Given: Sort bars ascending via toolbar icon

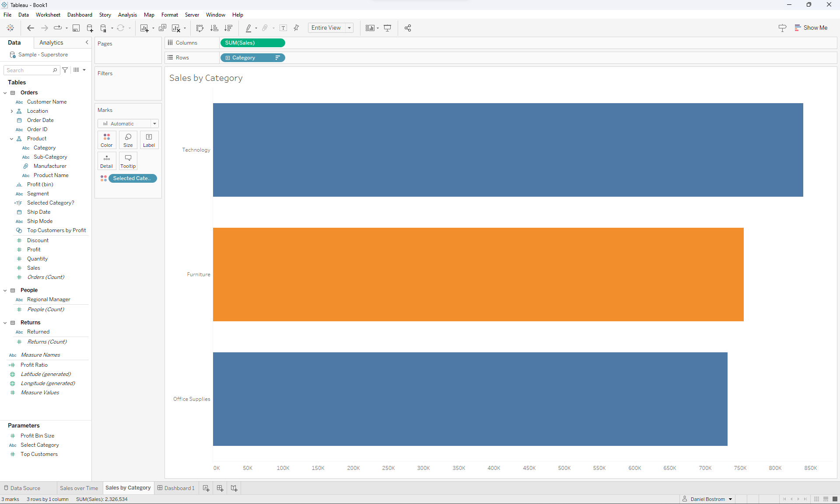Looking at the screenshot, I should tap(214, 28).
